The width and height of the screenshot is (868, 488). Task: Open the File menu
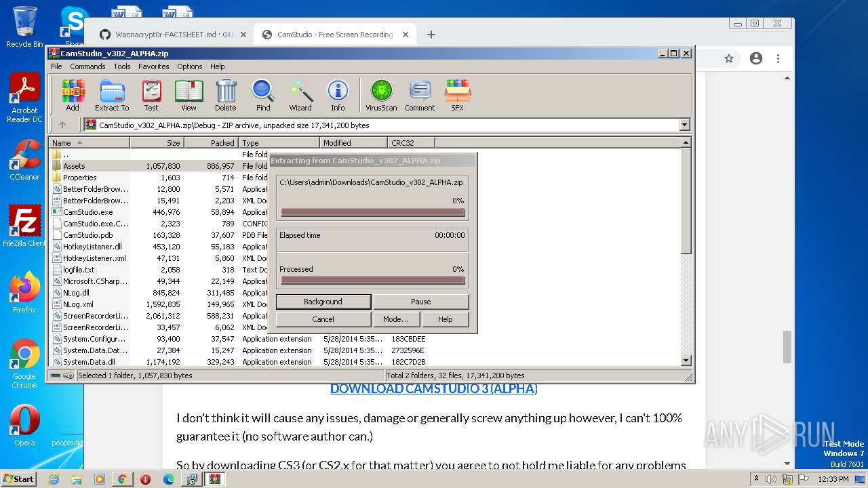(56, 66)
